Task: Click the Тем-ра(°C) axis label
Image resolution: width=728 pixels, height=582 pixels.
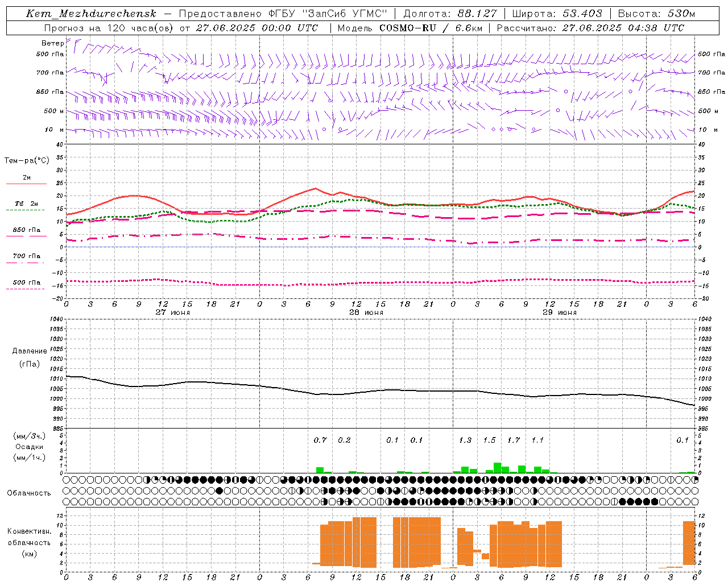Action: (x=27, y=160)
